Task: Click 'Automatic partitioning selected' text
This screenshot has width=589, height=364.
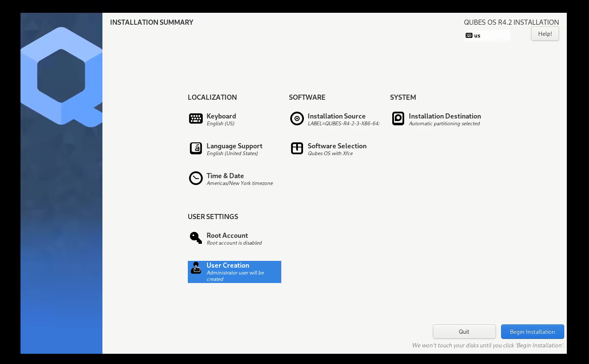Action: pos(444,124)
